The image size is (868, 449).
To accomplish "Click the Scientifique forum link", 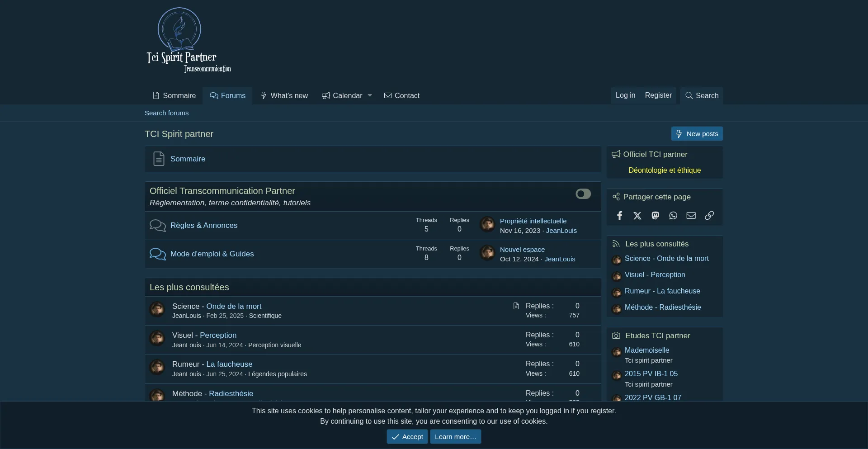I will coord(265,316).
